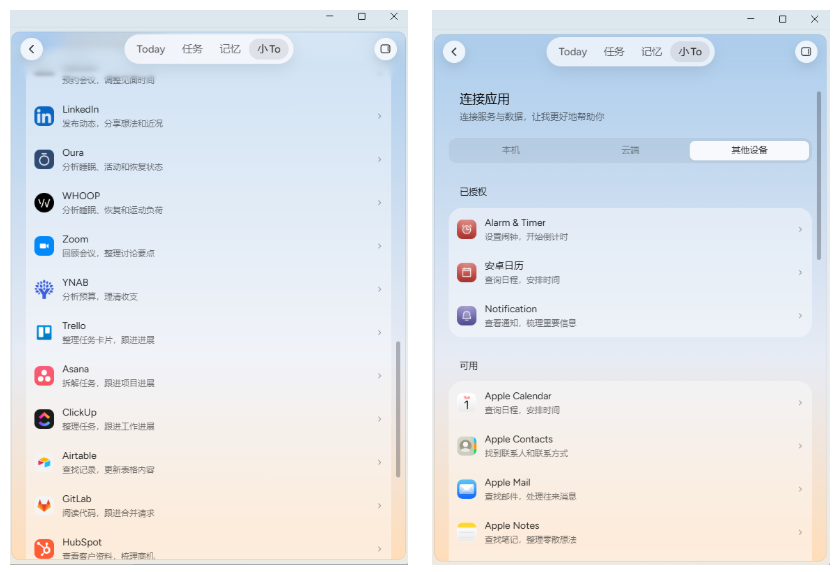Expand the Apple Mail row chevron
The image size is (840, 572).
point(800,489)
